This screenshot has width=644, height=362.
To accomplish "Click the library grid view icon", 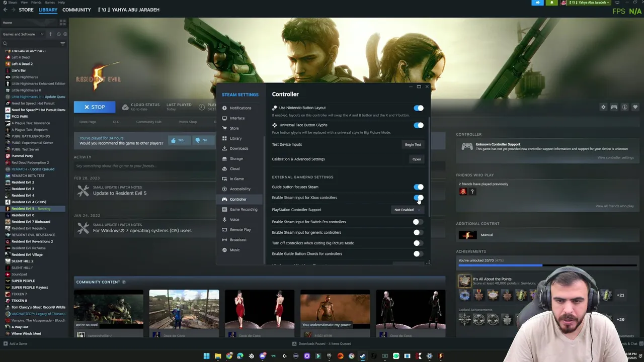I will [63, 23].
